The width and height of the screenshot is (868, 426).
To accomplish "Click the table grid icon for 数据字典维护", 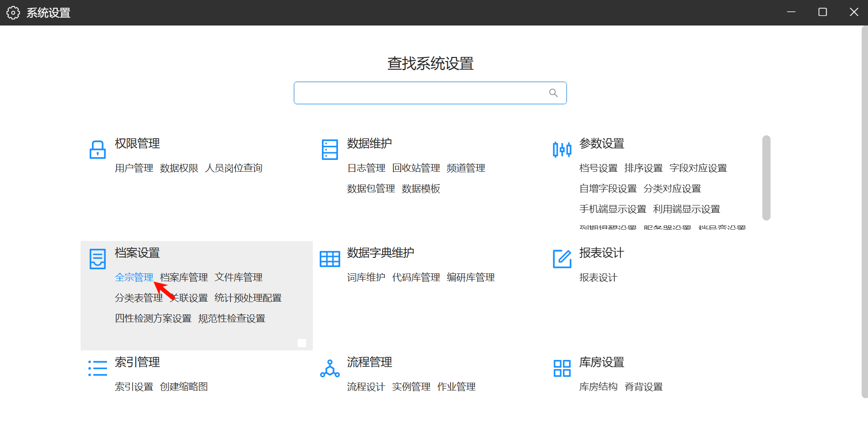I will click(330, 259).
